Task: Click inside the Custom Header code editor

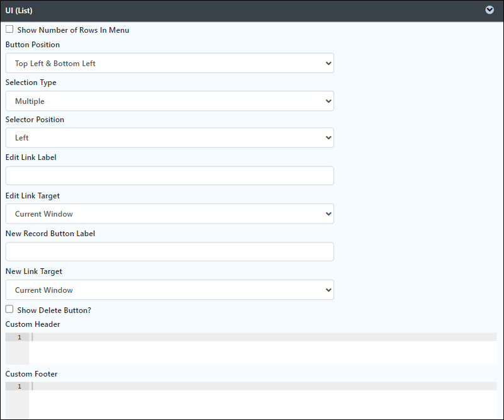Action: click(263, 349)
